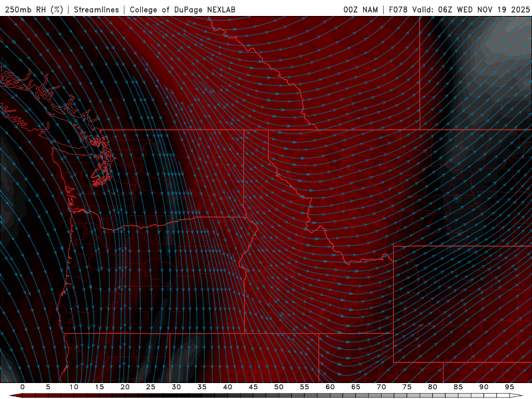This screenshot has width=532, height=399.
Task: Click the colorbar tick label "10"
Action: point(74,387)
